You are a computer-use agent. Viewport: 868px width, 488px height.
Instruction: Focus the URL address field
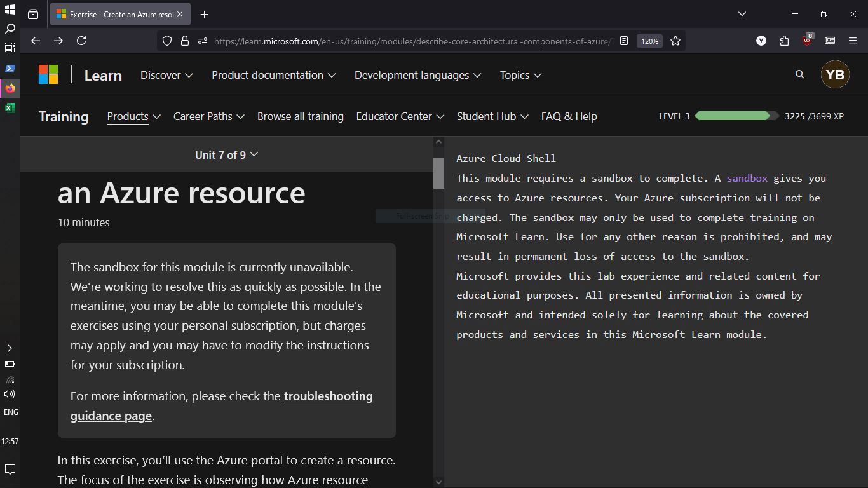pos(413,41)
